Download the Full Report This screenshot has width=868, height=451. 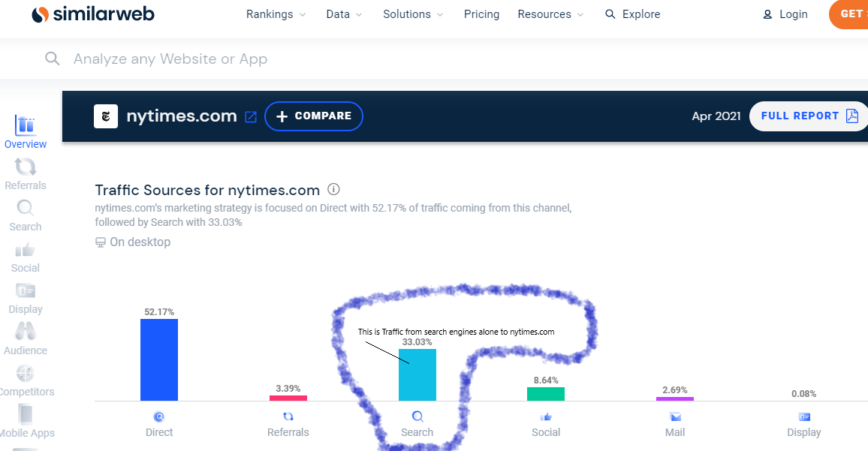pyautogui.click(x=809, y=116)
